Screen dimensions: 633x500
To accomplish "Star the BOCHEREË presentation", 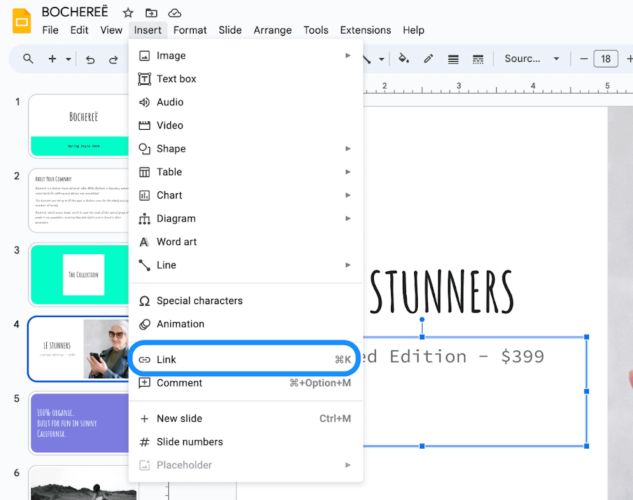I will pos(128,13).
